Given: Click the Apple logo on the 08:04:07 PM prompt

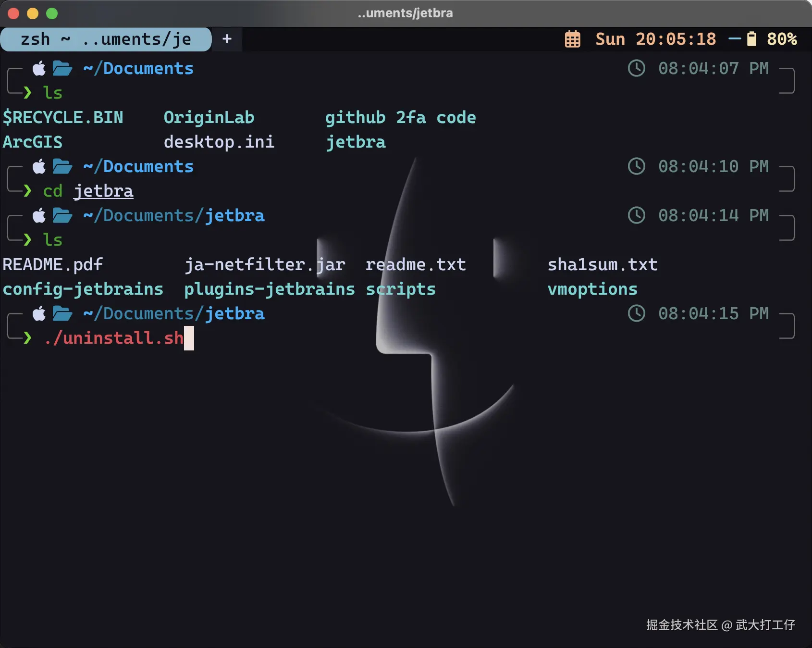Looking at the screenshot, I should tap(39, 68).
